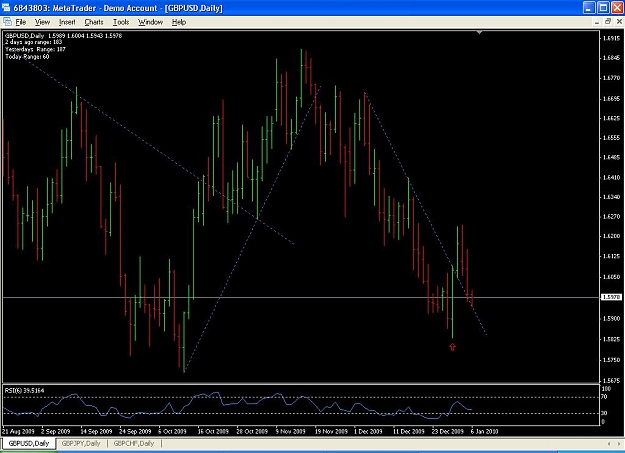The height and width of the screenshot is (453, 625).
Task: Click the 1.6915 price scale label
Action: pos(611,38)
